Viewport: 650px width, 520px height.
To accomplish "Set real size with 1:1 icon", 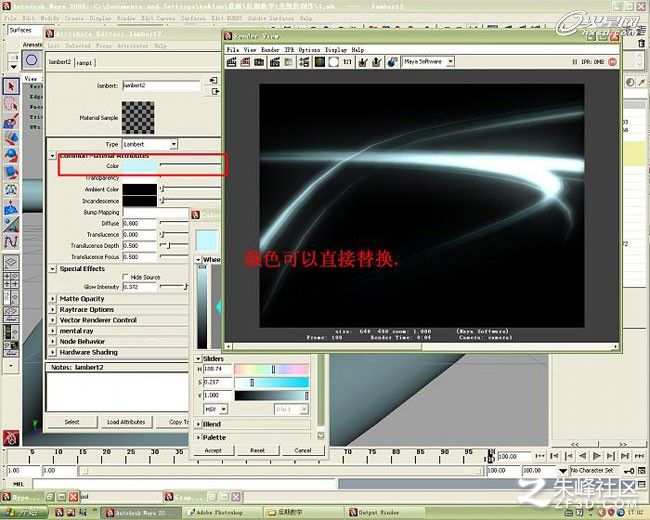I will tap(347, 62).
